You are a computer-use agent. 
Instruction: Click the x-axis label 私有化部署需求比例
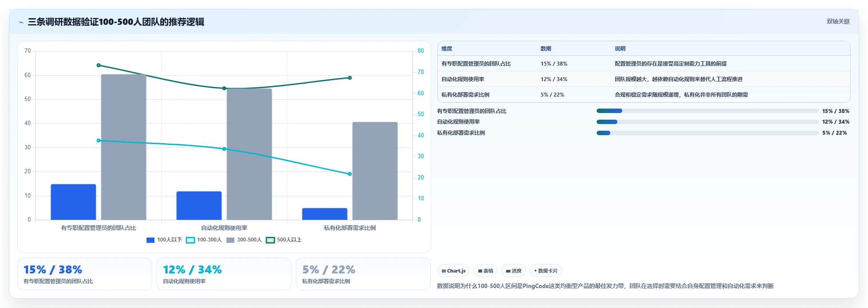pyautogui.click(x=350, y=228)
